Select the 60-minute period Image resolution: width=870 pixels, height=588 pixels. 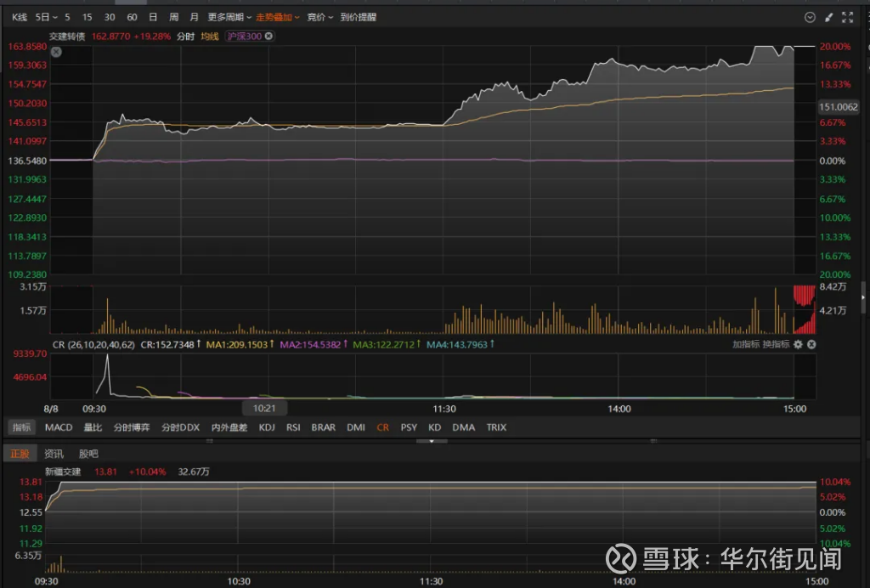(132, 17)
